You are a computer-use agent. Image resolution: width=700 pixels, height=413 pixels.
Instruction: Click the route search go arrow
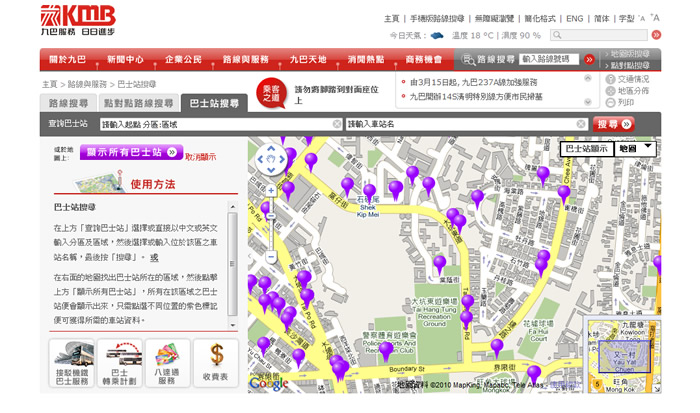[589, 60]
